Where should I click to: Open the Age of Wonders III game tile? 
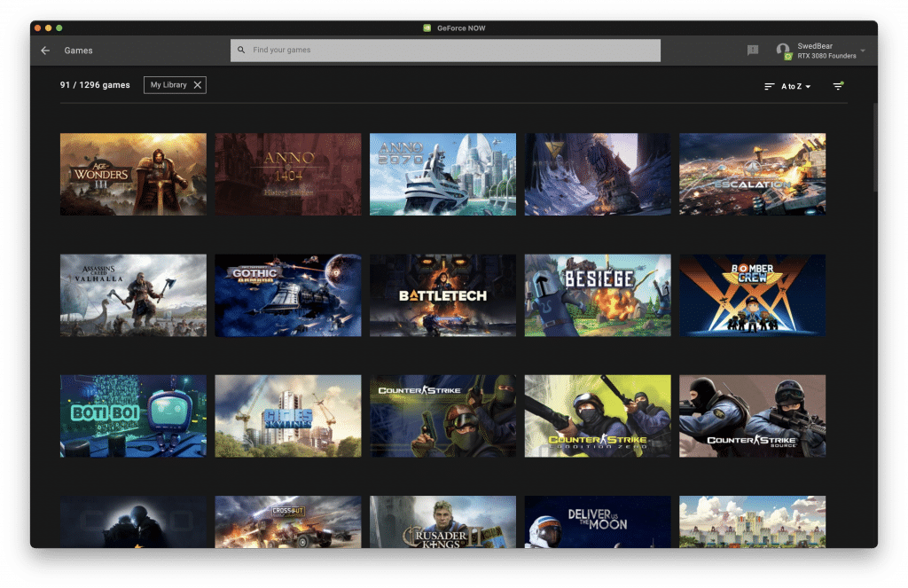(x=133, y=175)
